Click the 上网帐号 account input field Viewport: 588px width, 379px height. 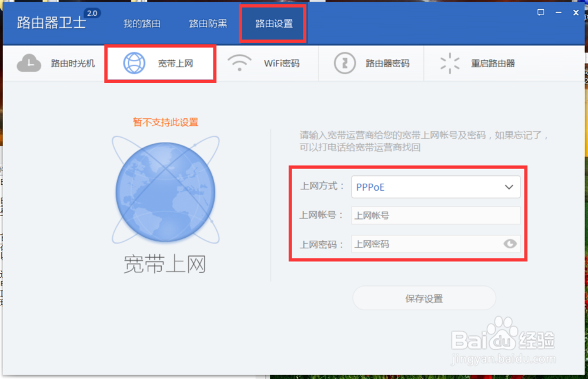(435, 215)
